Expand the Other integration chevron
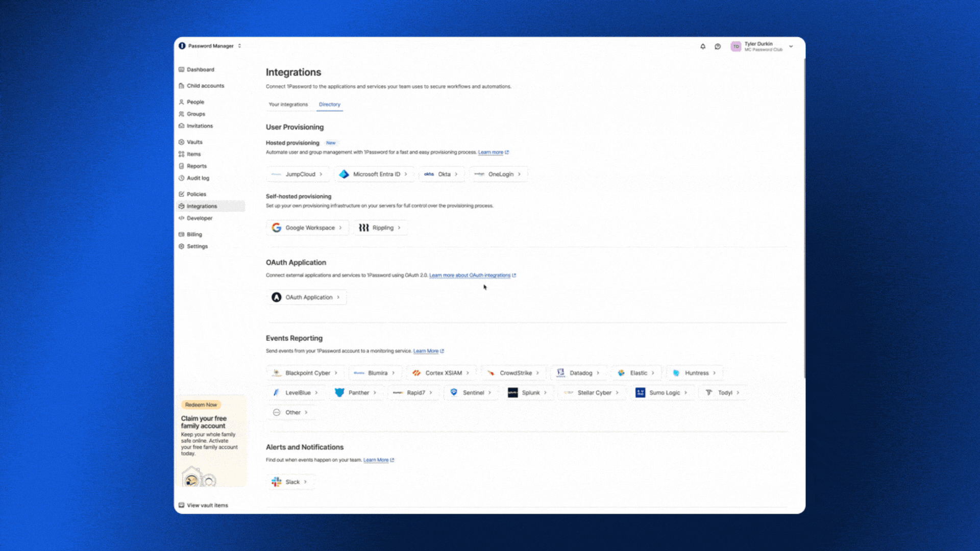Image resolution: width=980 pixels, height=551 pixels. (x=306, y=412)
